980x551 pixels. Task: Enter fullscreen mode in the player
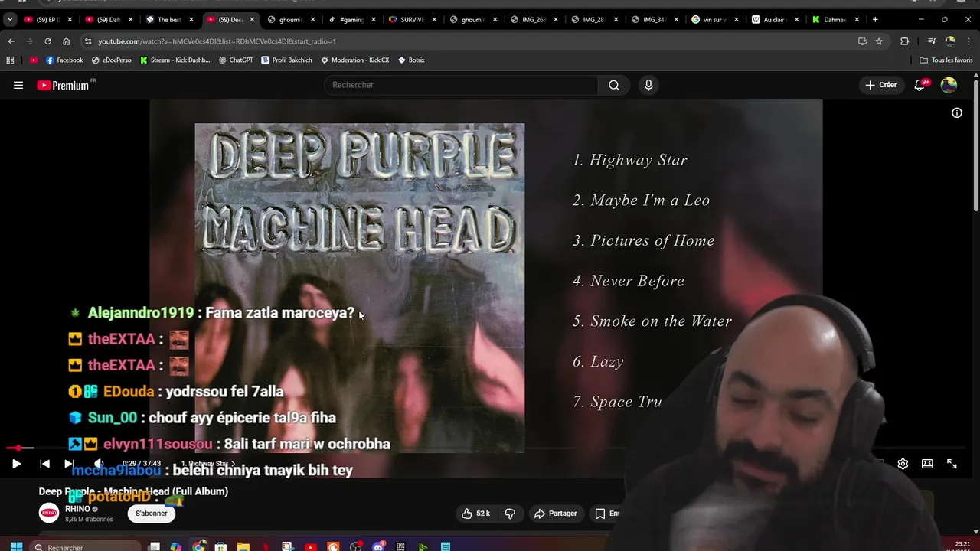pyautogui.click(x=952, y=463)
